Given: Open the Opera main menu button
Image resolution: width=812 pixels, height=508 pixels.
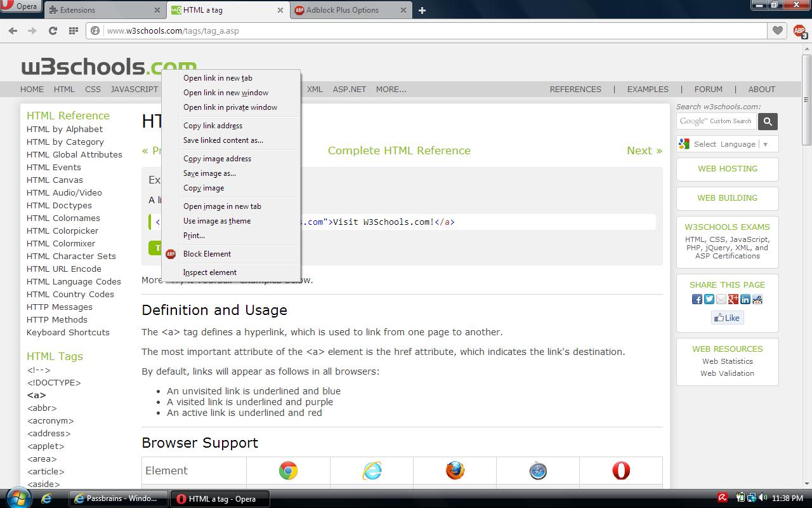Looking at the screenshot, I should coord(20,6).
